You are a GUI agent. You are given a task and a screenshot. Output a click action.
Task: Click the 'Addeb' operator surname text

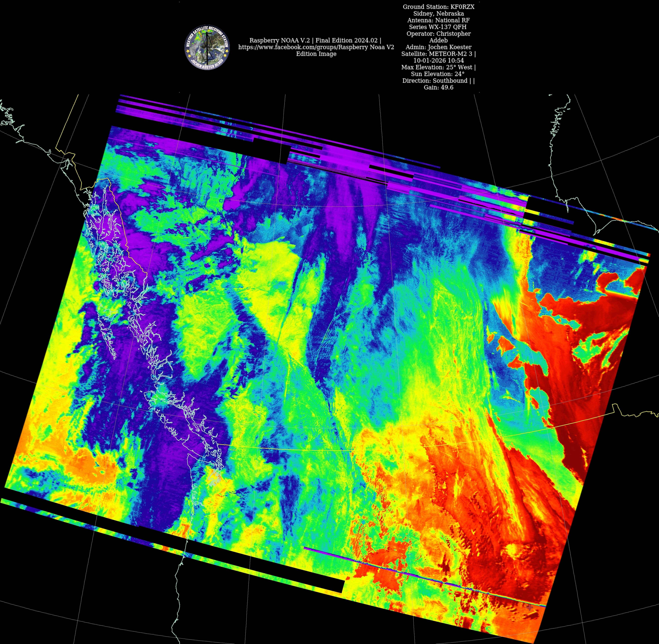click(x=438, y=41)
